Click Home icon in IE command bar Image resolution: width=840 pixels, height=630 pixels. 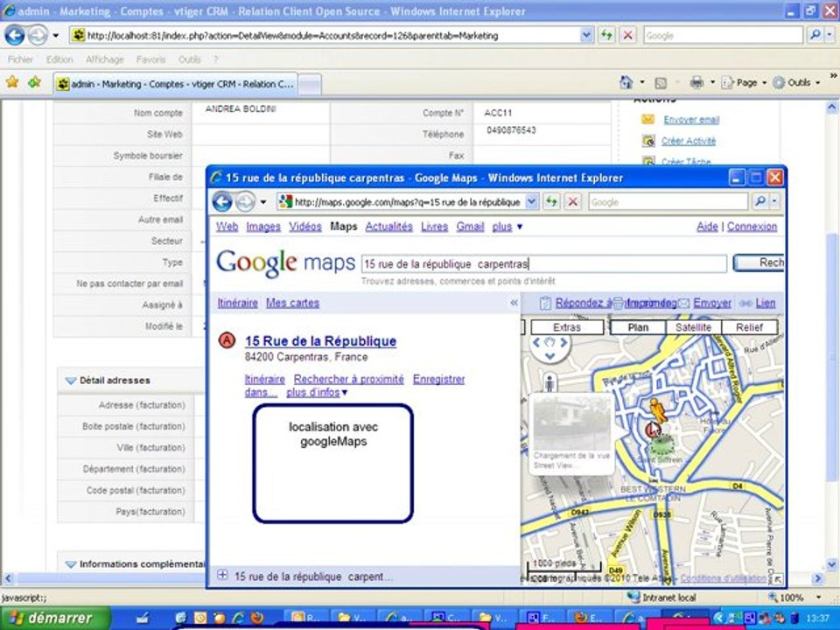click(626, 82)
